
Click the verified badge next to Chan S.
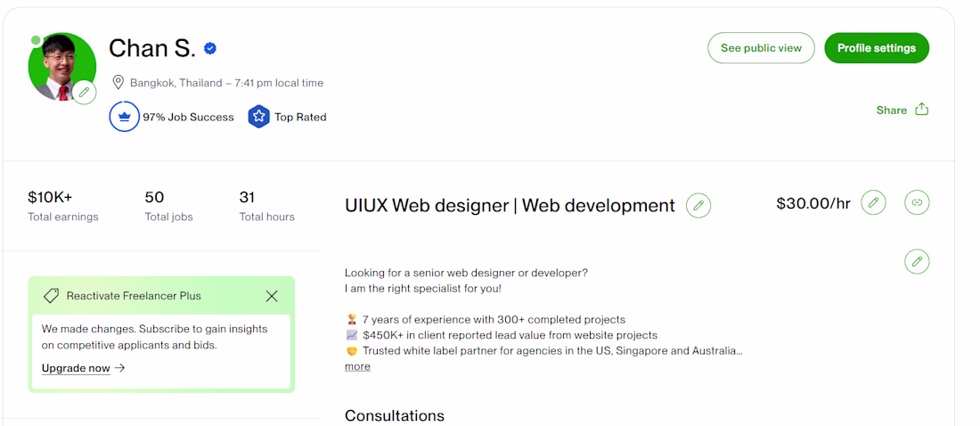pyautogui.click(x=210, y=48)
